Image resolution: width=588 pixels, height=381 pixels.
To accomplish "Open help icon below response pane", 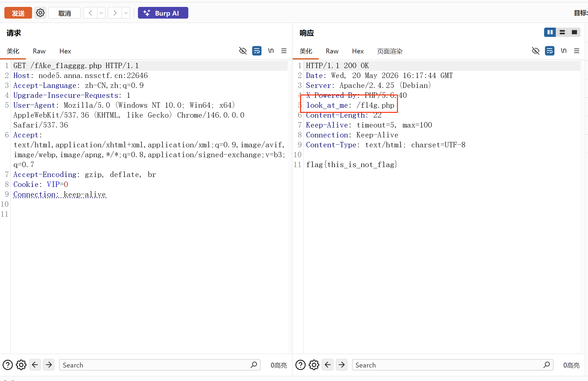I will click(300, 365).
